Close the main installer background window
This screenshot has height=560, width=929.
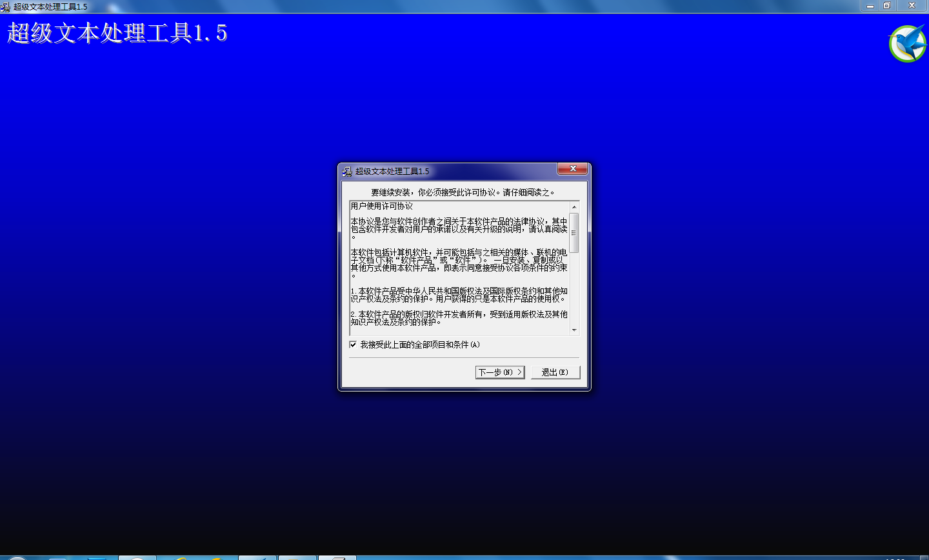tap(912, 6)
